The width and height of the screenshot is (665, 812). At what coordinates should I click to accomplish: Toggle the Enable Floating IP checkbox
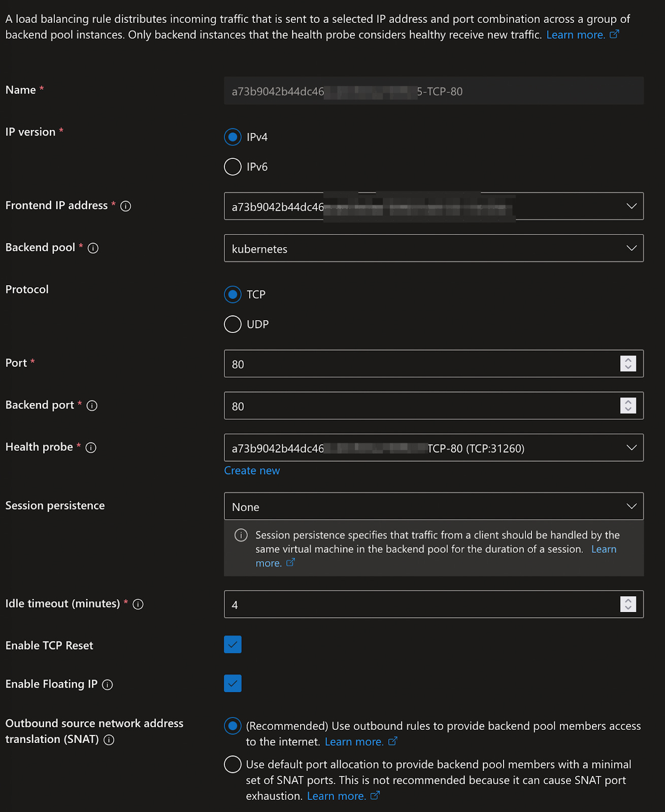(x=232, y=684)
